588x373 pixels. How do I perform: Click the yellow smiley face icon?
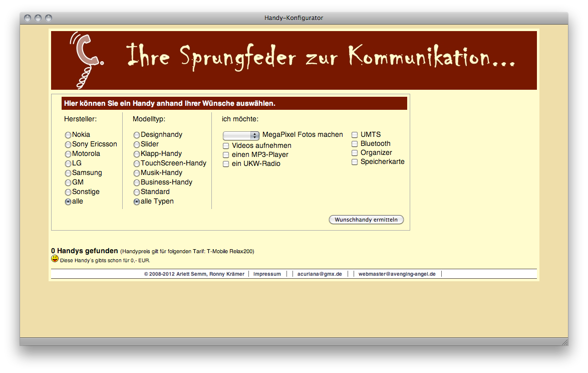[x=55, y=259]
